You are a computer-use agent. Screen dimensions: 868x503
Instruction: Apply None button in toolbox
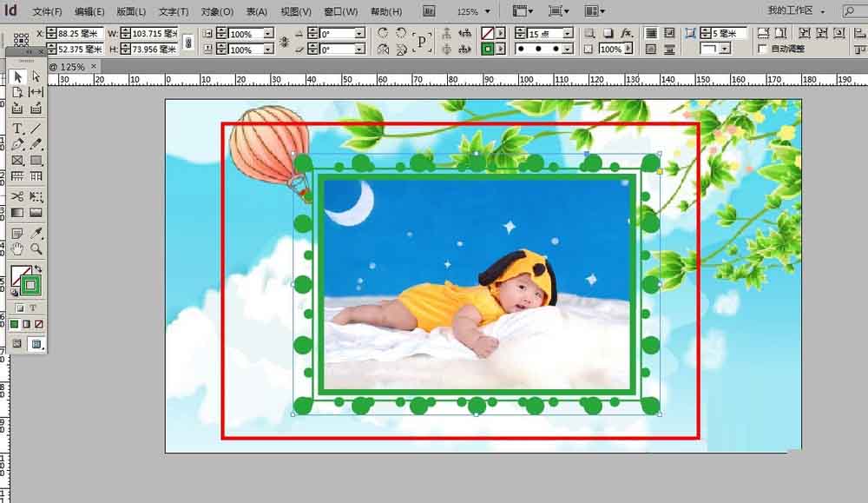(39, 324)
